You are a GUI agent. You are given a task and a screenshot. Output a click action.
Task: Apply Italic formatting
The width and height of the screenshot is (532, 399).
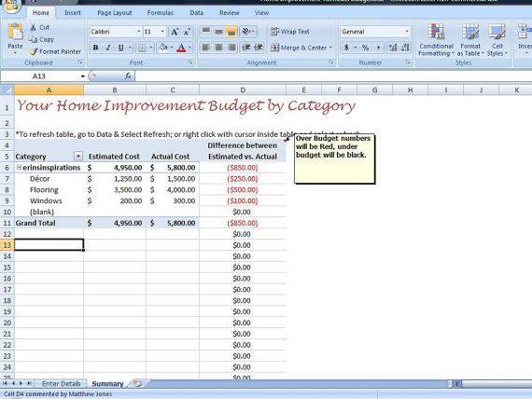coord(108,48)
